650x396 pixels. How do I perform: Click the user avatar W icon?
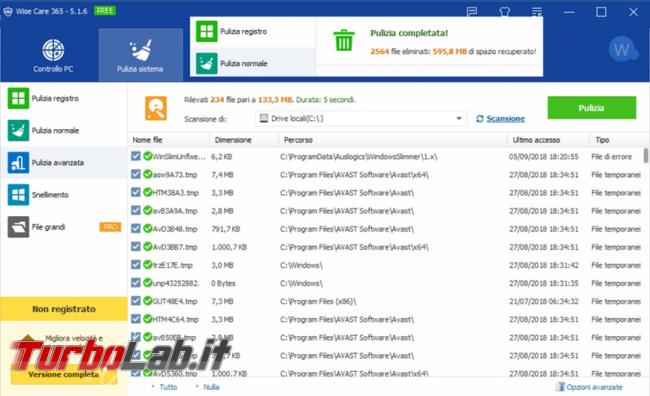[622, 49]
